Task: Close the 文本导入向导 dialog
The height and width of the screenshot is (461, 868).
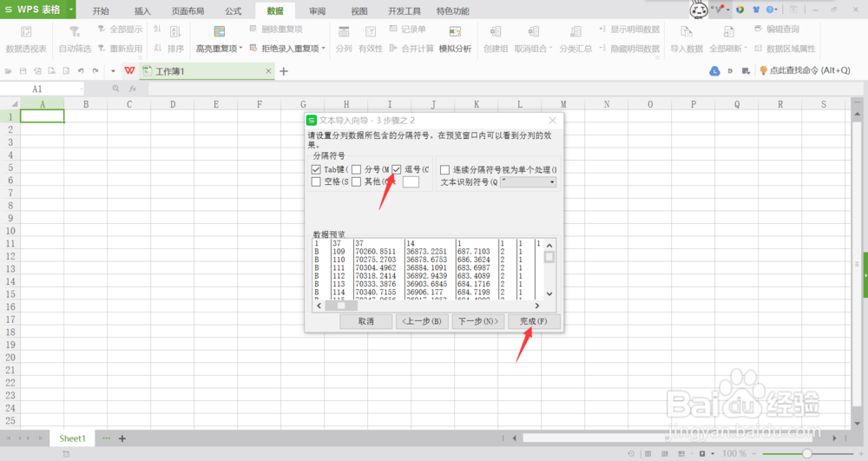Action: pyautogui.click(x=552, y=120)
